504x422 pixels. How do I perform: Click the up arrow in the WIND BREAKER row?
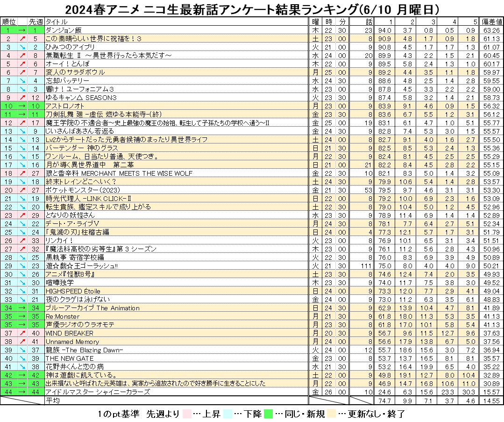click(22, 333)
